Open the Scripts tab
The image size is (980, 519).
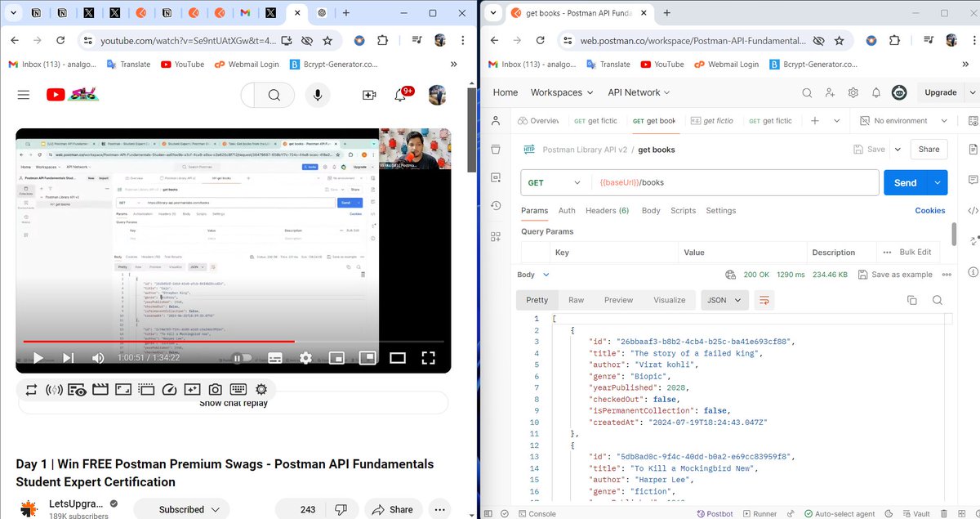[683, 210]
